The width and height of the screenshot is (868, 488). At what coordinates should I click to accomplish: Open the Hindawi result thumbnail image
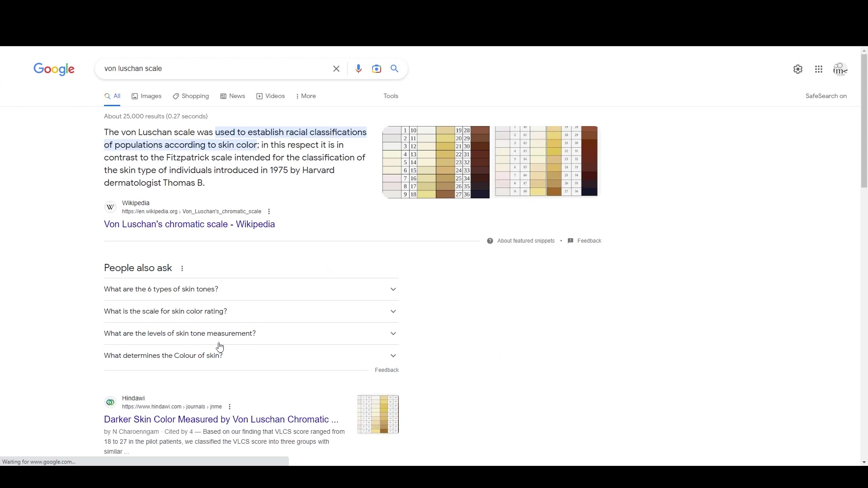click(x=378, y=414)
